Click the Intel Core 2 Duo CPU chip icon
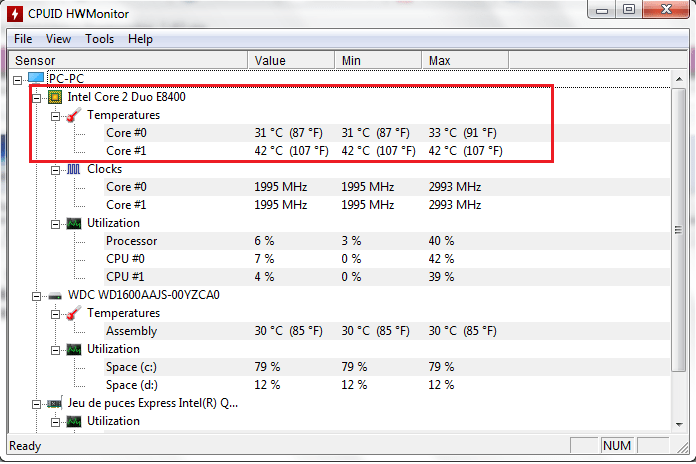Viewport: 696px width, 464px height. coord(57,97)
